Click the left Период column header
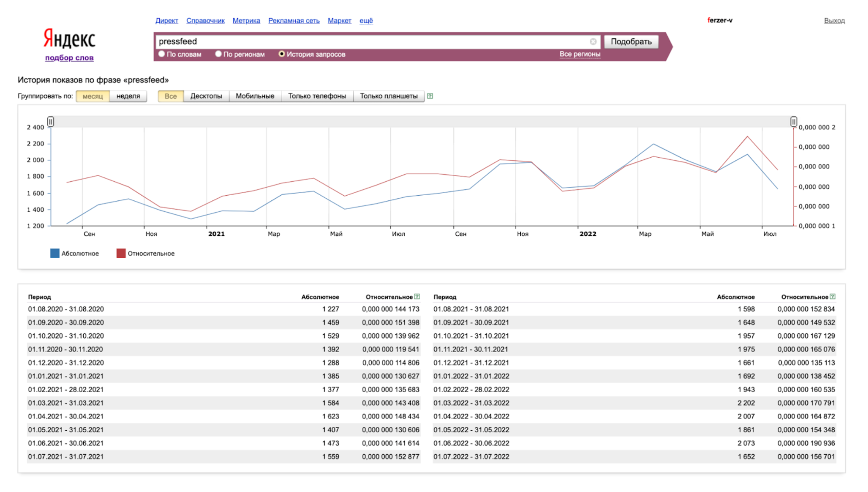This screenshot has width=868, height=492. click(40, 297)
